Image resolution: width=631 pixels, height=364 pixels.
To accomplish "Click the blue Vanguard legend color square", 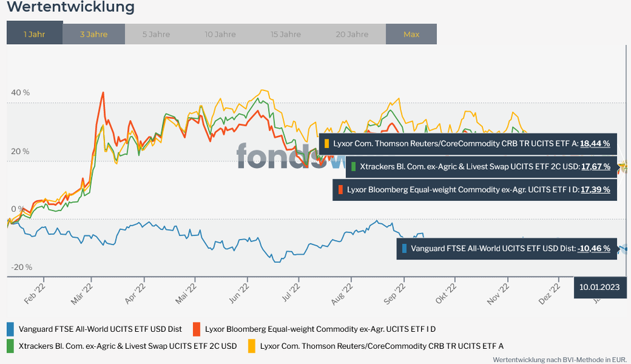I will pyautogui.click(x=10, y=329).
